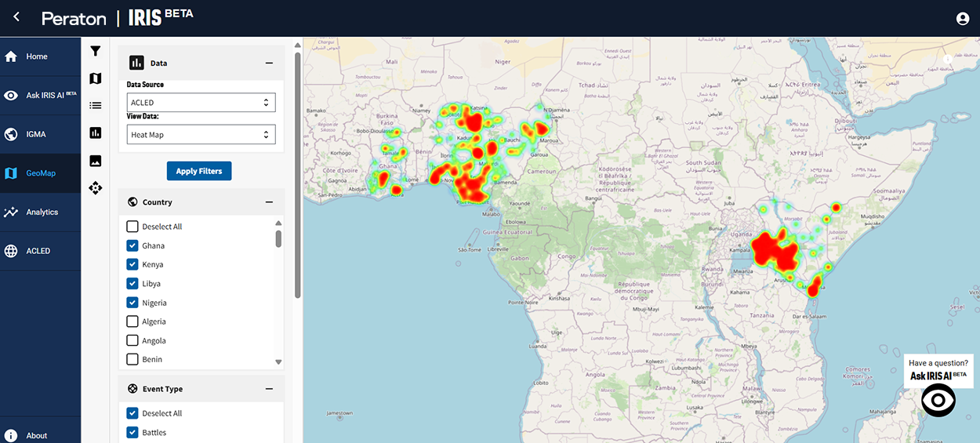Open the map layers icon
980x443 pixels.
[x=96, y=78]
